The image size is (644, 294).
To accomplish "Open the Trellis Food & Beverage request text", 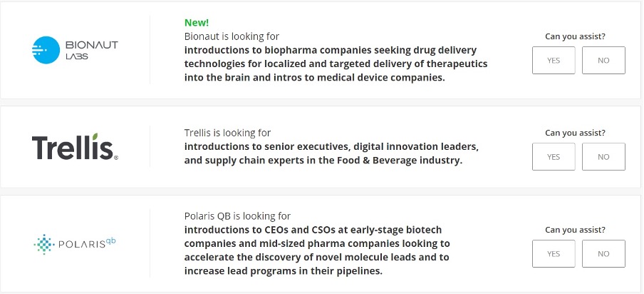I will (x=331, y=153).
